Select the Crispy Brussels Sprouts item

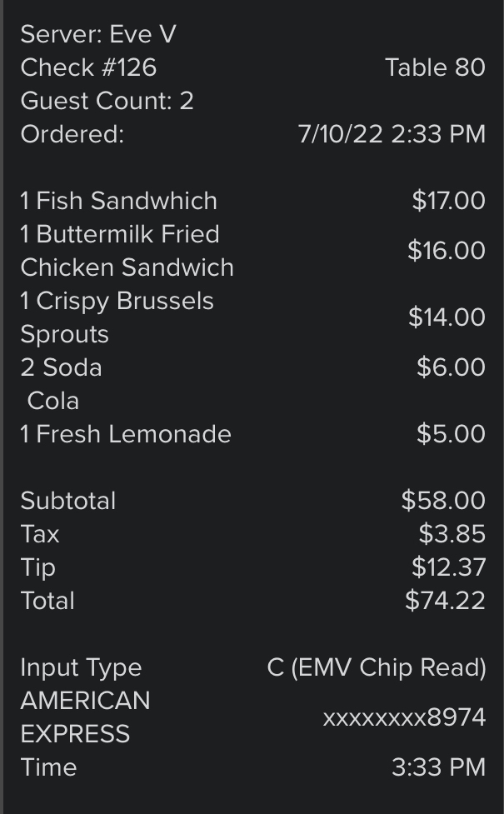(x=117, y=317)
